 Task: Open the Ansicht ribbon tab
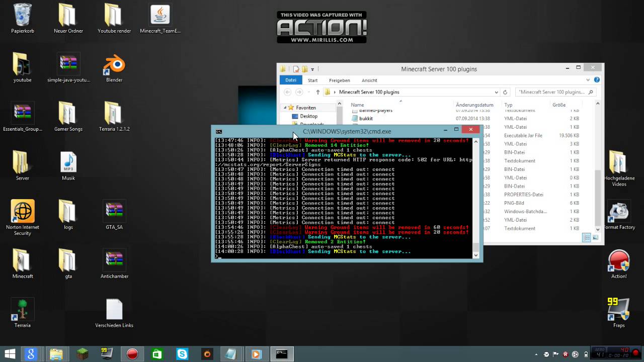369,80
